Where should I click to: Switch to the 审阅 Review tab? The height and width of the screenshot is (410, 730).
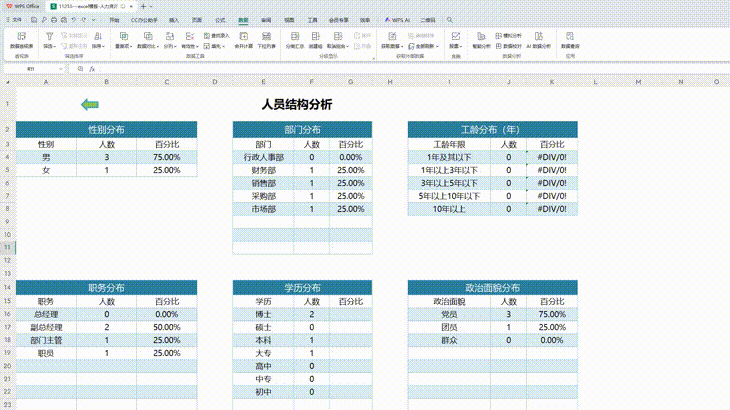[266, 20]
